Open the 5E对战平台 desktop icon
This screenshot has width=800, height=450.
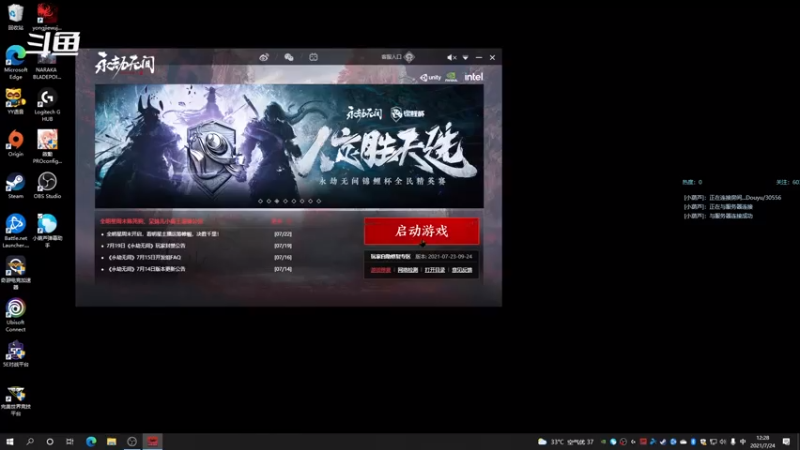coord(15,354)
